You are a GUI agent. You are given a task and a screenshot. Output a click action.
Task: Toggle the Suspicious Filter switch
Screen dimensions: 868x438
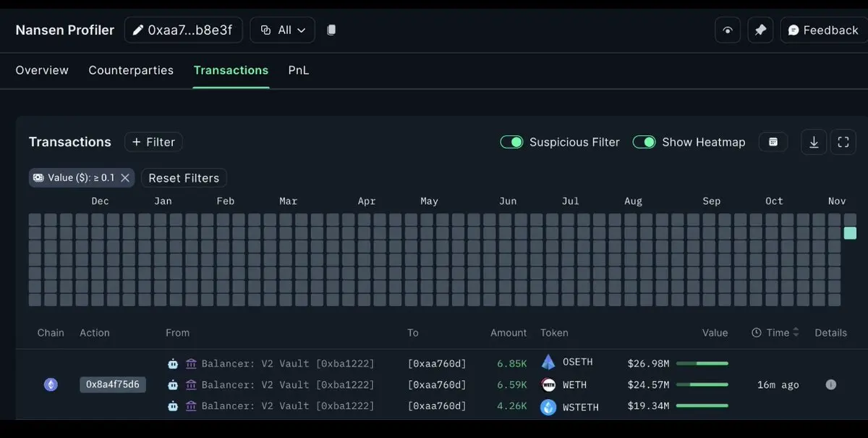(x=512, y=142)
